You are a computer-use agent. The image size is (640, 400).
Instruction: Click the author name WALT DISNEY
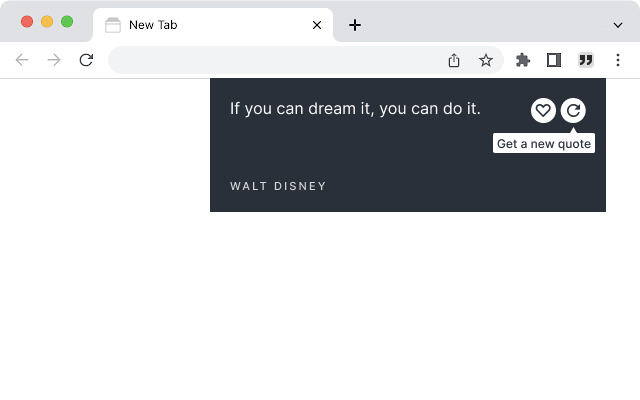(x=278, y=186)
